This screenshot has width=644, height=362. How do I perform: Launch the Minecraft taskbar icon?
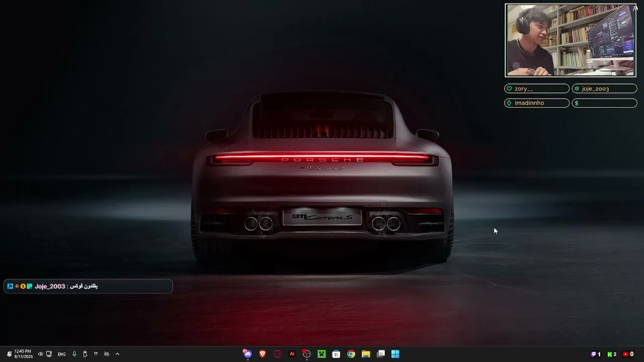[321, 354]
